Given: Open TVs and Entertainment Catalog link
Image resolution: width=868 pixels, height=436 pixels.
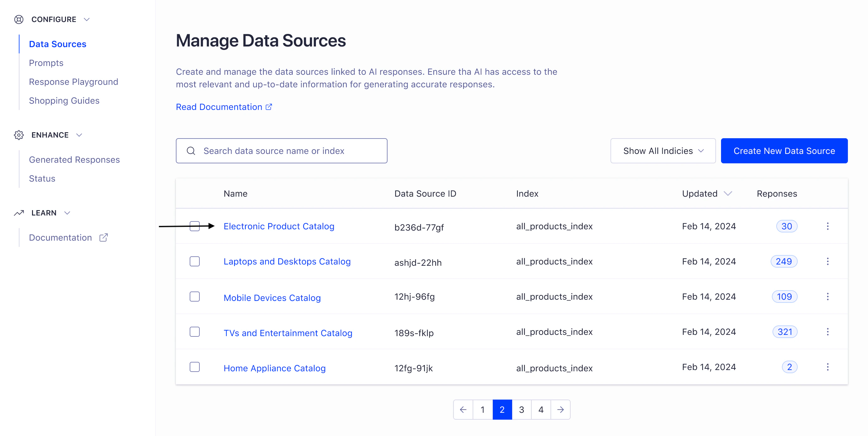Looking at the screenshot, I should [x=288, y=333].
